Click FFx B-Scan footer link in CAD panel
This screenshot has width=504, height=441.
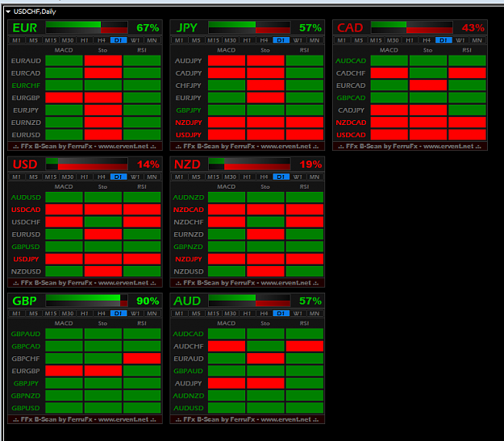pyautogui.click(x=410, y=147)
